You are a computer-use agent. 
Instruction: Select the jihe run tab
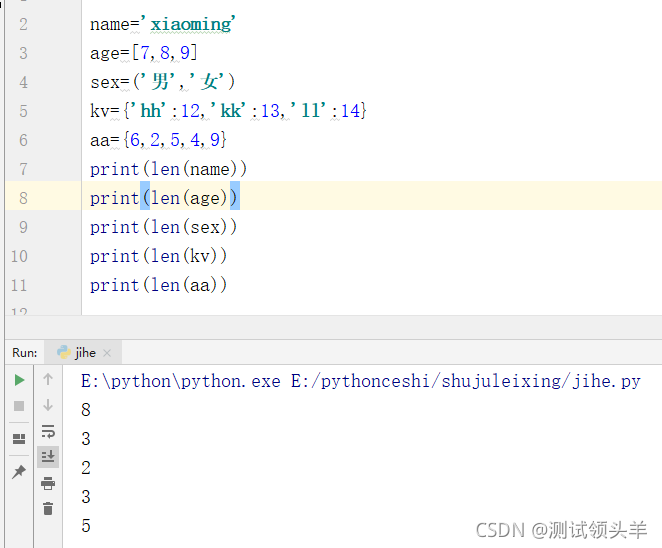pos(85,352)
